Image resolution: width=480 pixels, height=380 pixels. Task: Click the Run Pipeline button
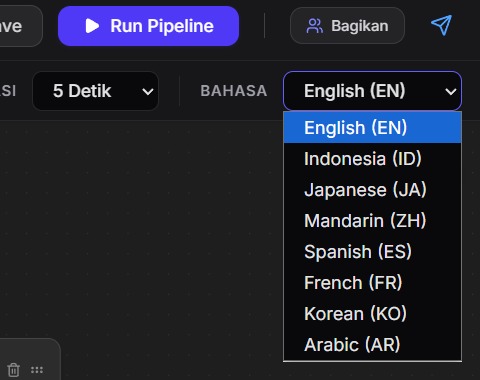pyautogui.click(x=148, y=26)
